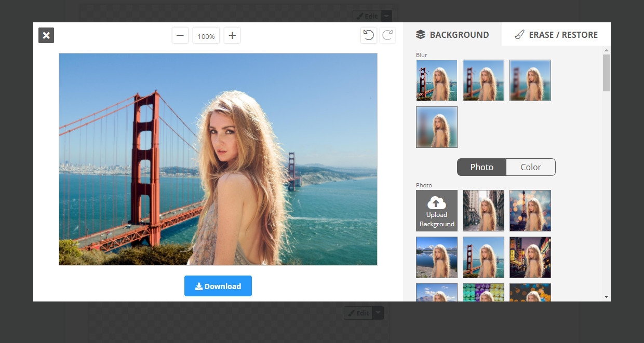644x343 pixels.
Task: Apply the mountain lake photo background
Action: pyautogui.click(x=437, y=257)
